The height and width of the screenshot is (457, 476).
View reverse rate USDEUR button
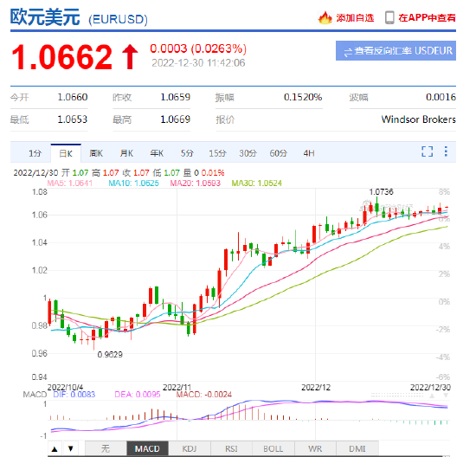pos(396,51)
